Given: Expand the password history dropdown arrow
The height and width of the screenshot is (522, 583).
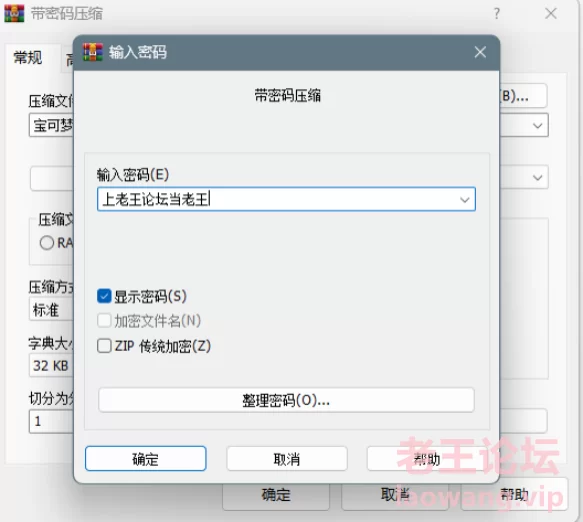Looking at the screenshot, I should click(464, 200).
